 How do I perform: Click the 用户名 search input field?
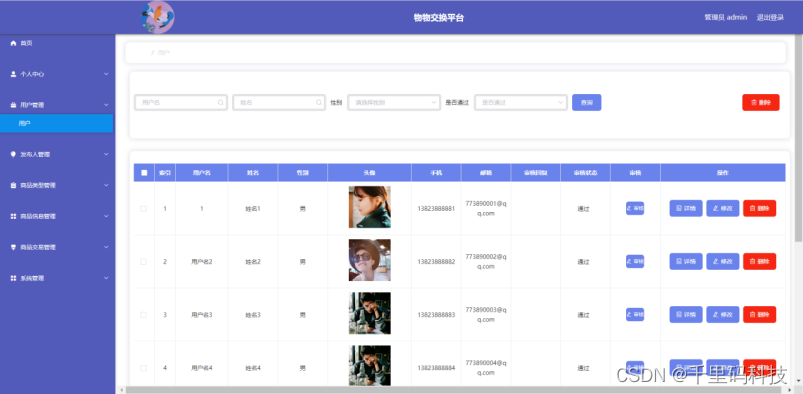[181, 102]
